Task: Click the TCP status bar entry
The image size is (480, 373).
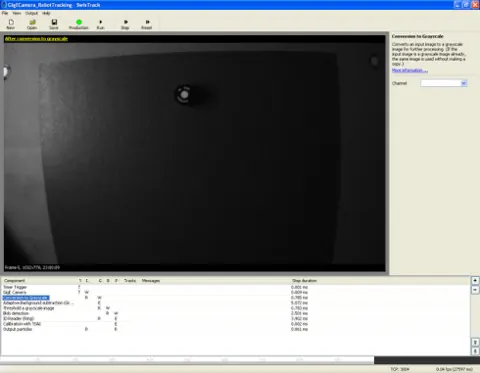Action: (x=400, y=369)
